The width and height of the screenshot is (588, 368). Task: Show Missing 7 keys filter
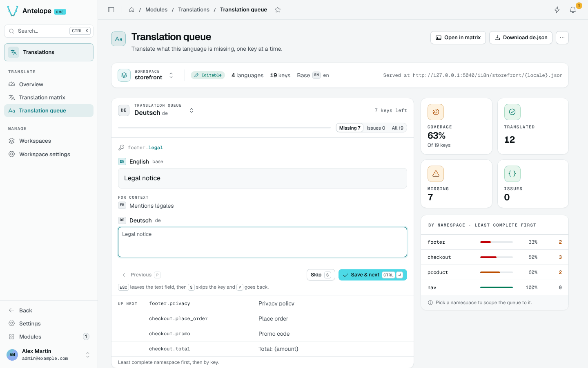click(x=350, y=128)
